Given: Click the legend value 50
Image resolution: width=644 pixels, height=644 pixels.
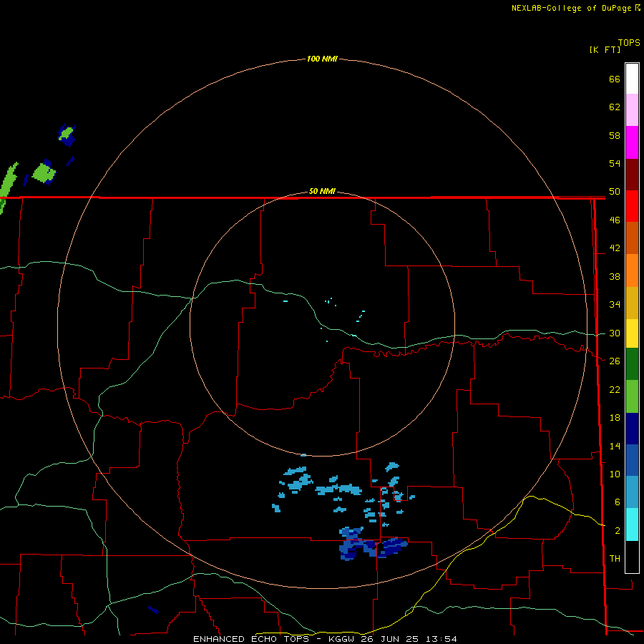Looking at the screenshot, I should tap(615, 191).
